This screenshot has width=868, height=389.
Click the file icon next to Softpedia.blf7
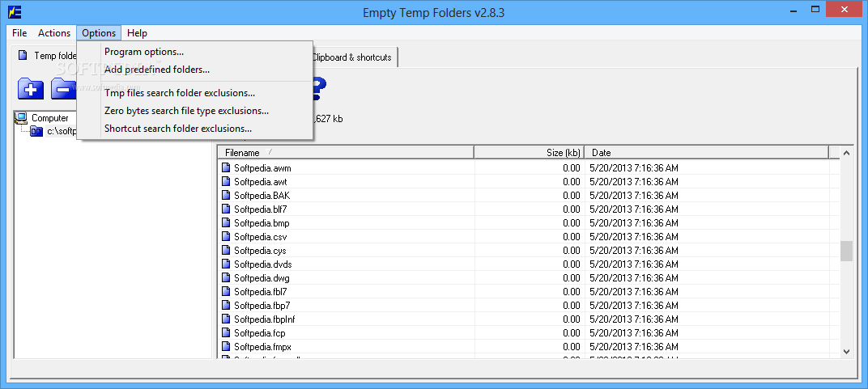click(x=226, y=209)
